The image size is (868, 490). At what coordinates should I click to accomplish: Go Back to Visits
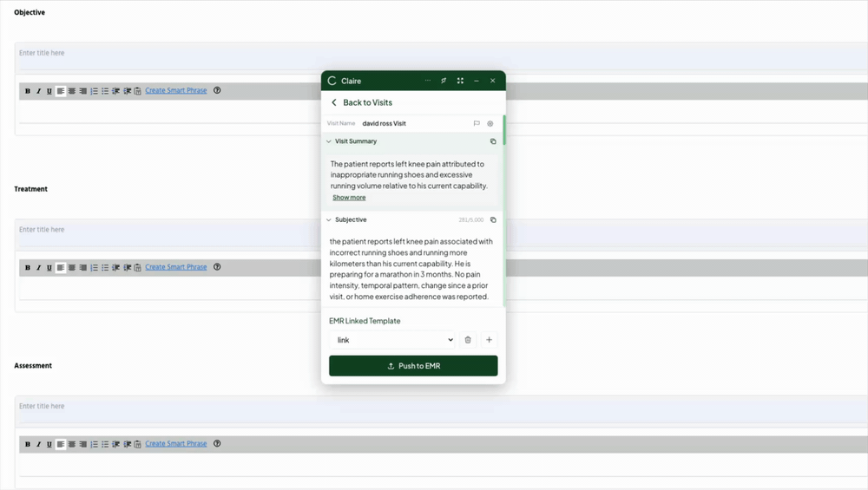point(361,102)
